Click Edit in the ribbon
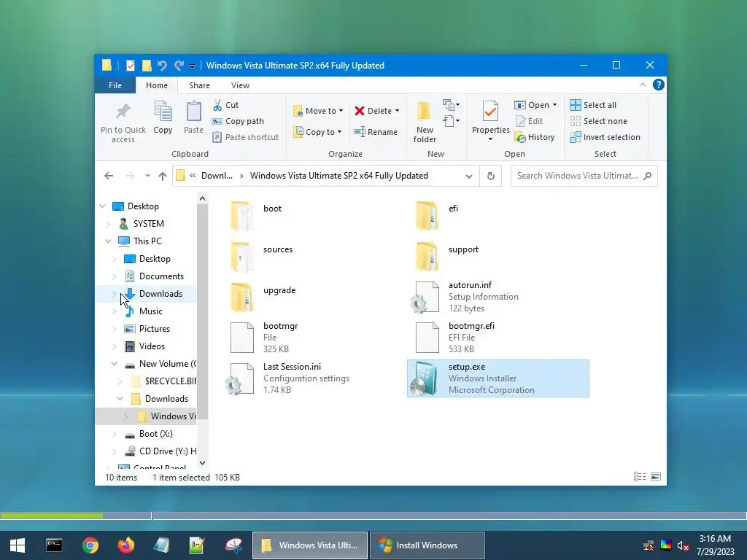This screenshot has height=560, width=747. point(529,122)
